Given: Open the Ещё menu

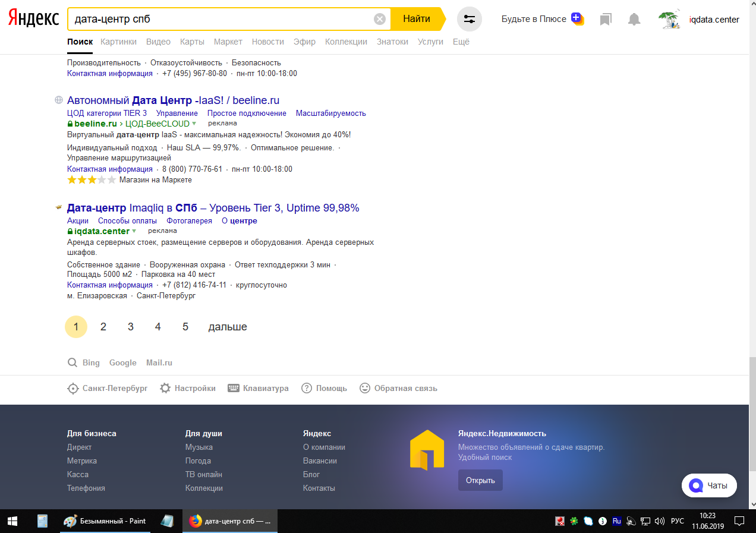Looking at the screenshot, I should coord(461,42).
